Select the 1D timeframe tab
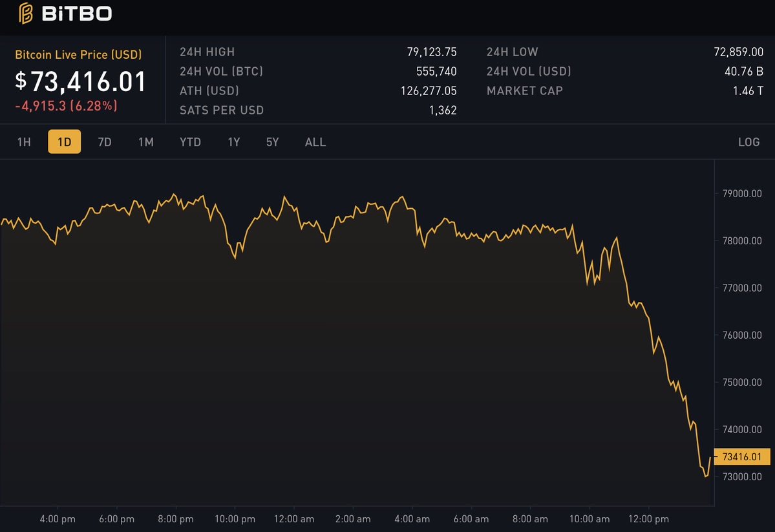775x532 pixels. (64, 142)
